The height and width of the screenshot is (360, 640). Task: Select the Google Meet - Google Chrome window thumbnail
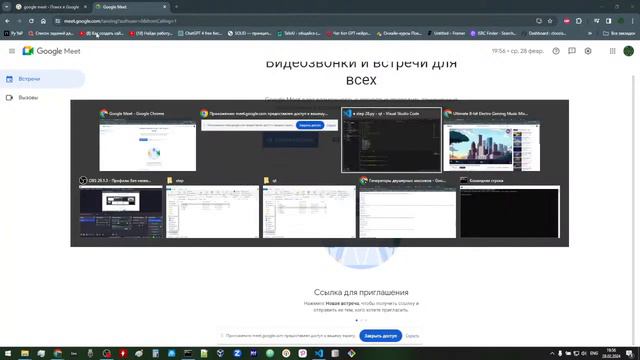point(147,140)
